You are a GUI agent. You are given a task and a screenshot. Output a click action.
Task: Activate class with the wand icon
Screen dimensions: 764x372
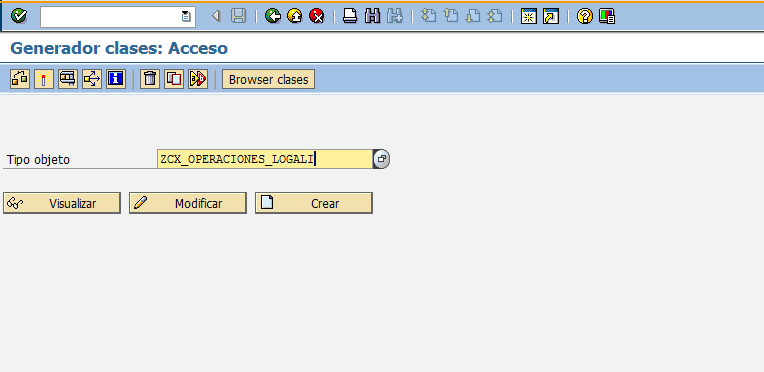click(x=44, y=79)
